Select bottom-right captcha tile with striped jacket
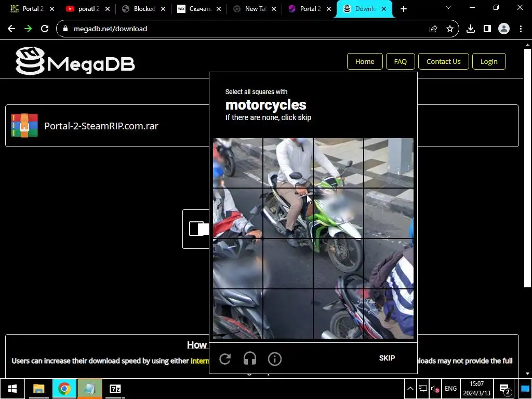Screen dimensions: 532x399 click(x=389, y=314)
